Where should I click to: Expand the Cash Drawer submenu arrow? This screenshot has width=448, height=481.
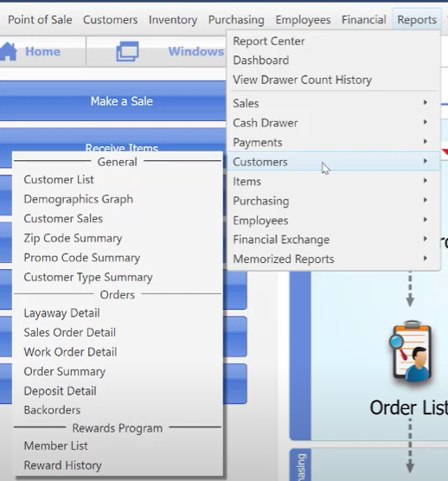click(426, 122)
